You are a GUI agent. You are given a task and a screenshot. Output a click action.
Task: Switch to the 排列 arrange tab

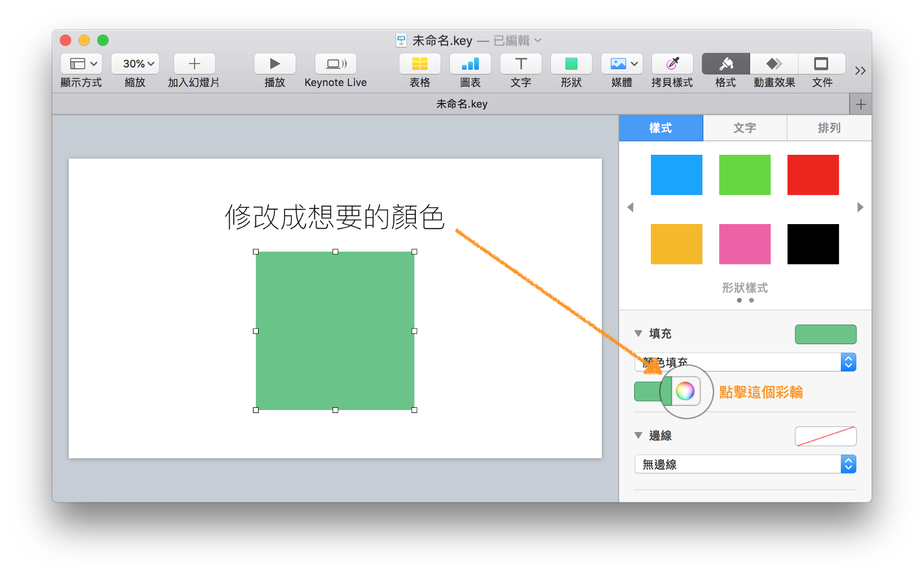point(829,128)
